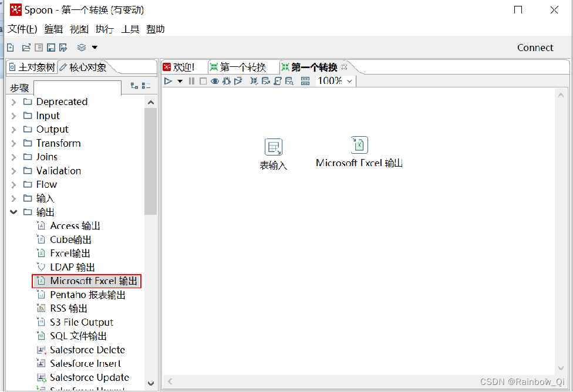This screenshot has width=573, height=392.
Task: Open run options dropdown arrow
Action: click(x=180, y=81)
